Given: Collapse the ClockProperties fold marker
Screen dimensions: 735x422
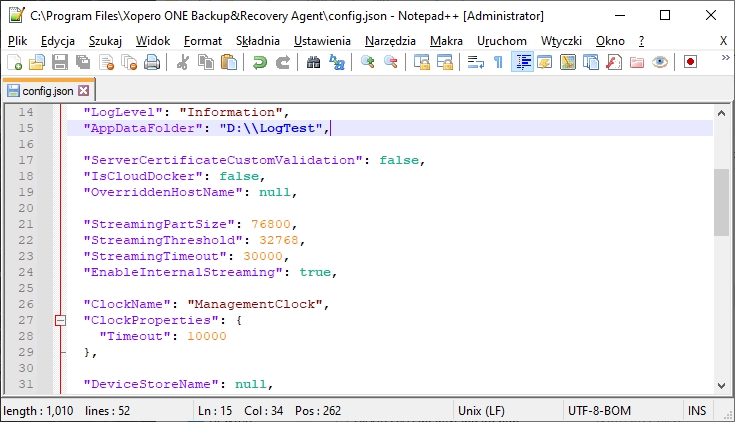Looking at the screenshot, I should pyautogui.click(x=61, y=320).
